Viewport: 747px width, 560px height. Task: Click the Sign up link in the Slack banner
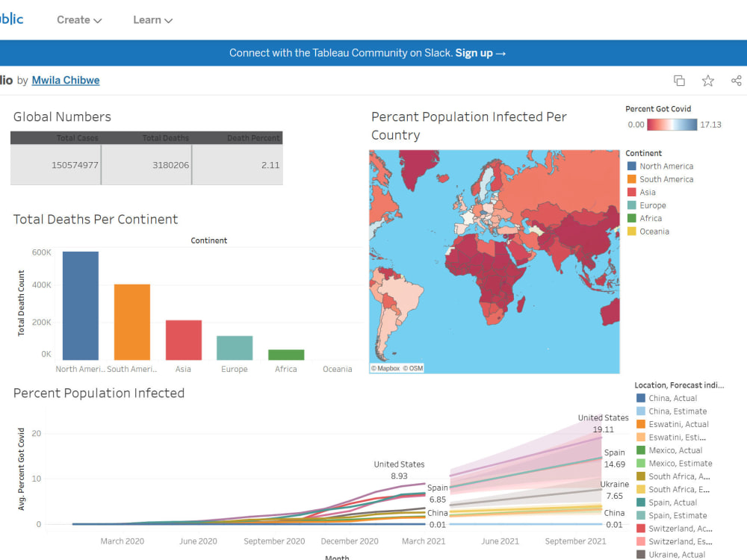click(476, 52)
